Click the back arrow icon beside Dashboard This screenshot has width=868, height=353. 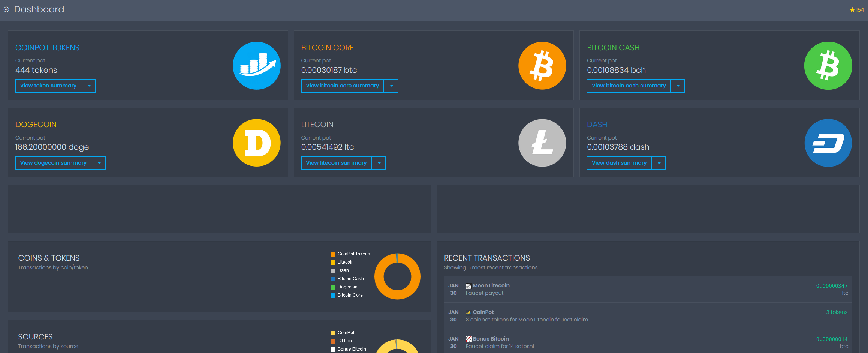[6, 9]
